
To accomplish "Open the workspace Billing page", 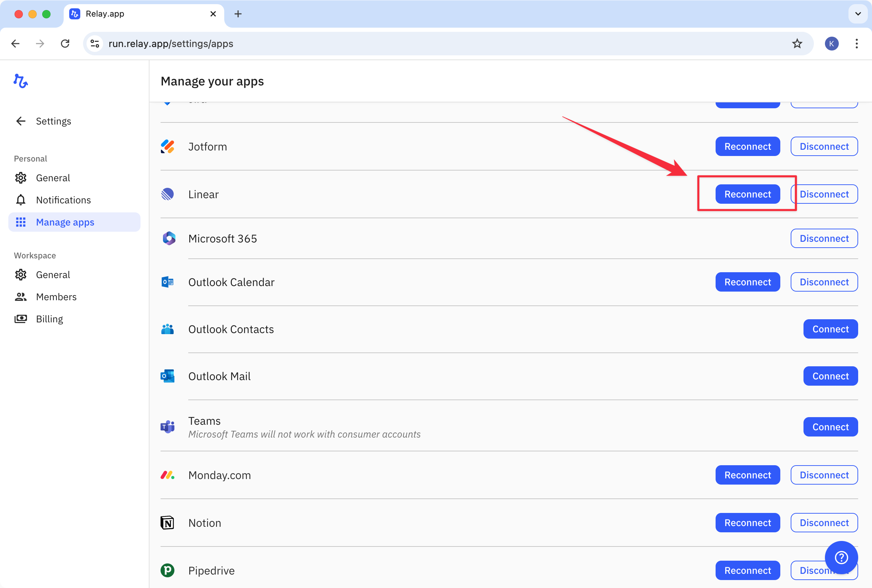I will [49, 319].
